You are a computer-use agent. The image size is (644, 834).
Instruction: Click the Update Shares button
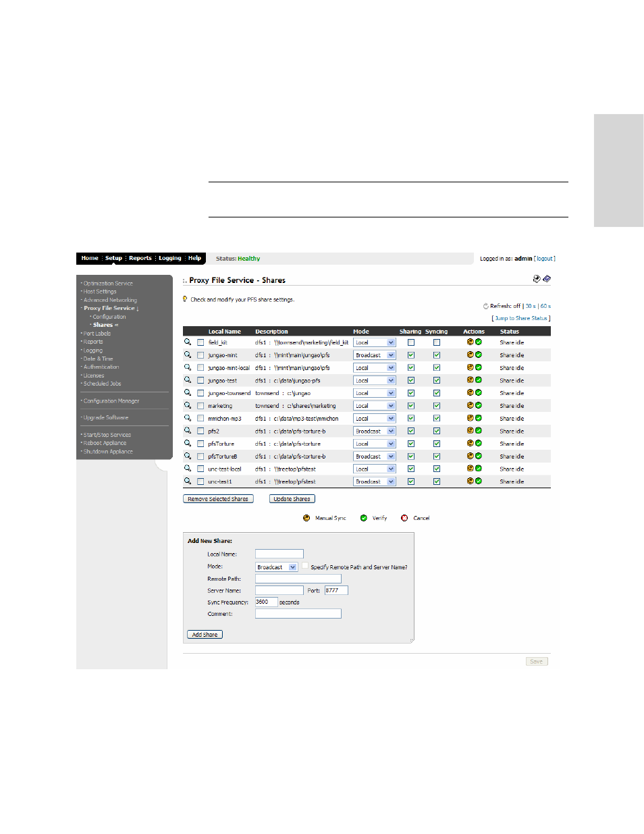click(292, 499)
